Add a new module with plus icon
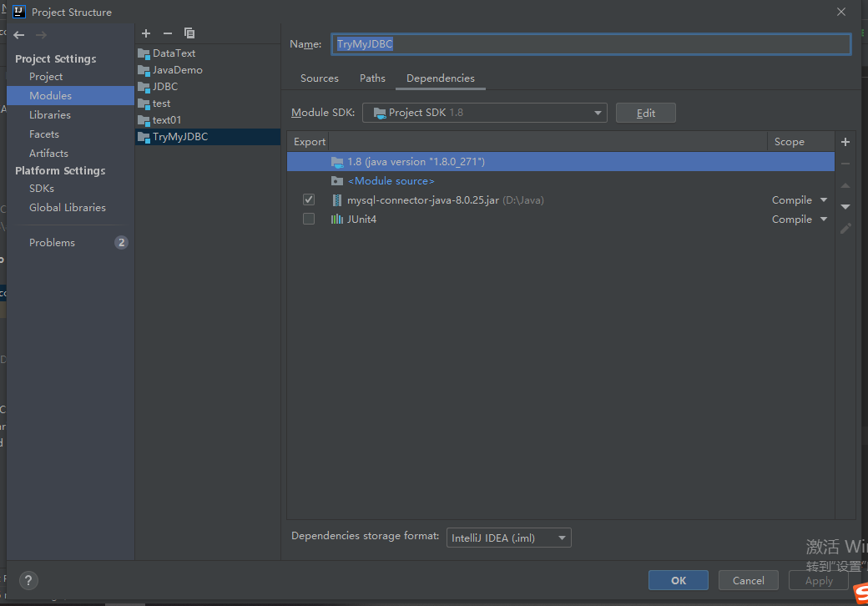Image resolution: width=868 pixels, height=606 pixels. [x=146, y=33]
